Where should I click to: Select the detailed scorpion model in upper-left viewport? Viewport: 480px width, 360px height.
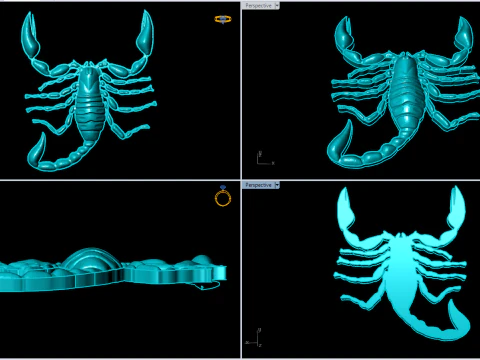[89, 90]
